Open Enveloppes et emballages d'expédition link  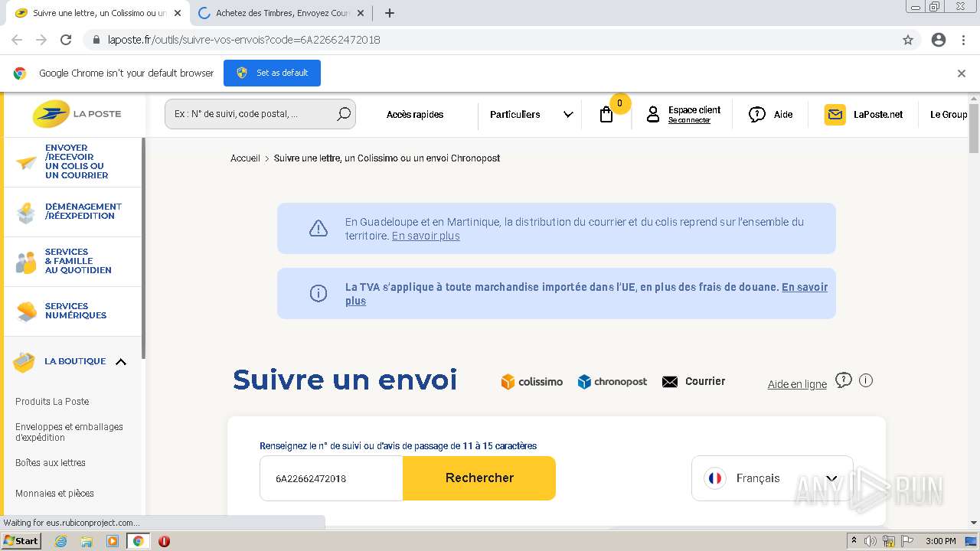click(69, 432)
